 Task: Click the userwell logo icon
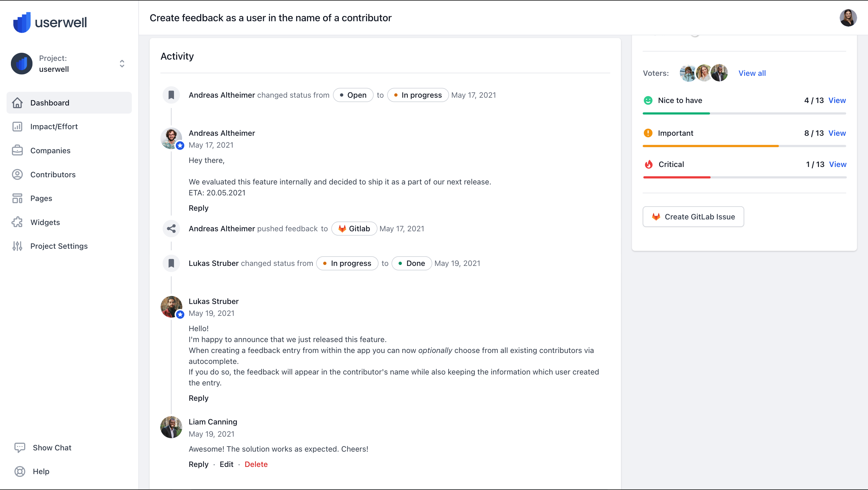click(x=22, y=22)
